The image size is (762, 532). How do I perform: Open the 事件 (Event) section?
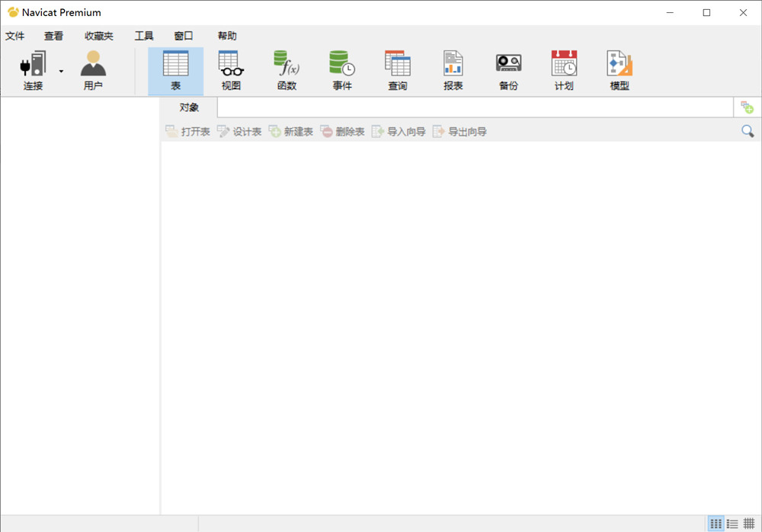point(342,70)
